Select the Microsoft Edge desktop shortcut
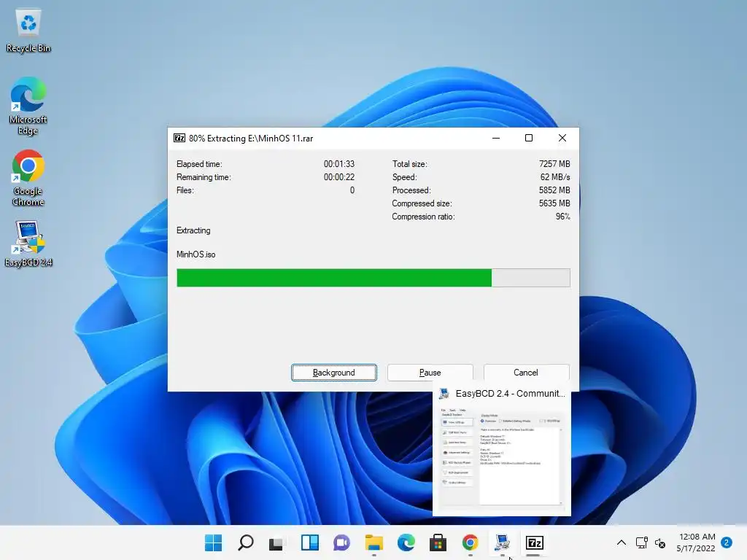The image size is (747, 560). (28, 106)
